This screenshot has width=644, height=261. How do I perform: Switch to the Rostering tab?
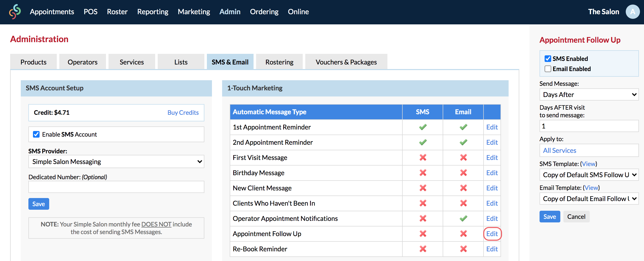[x=279, y=62]
